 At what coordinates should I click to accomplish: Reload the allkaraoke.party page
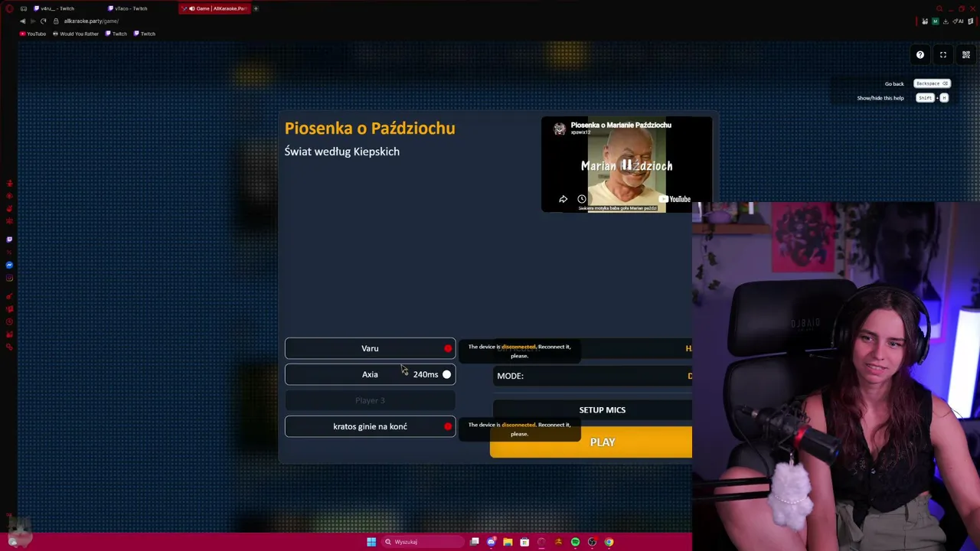click(44, 21)
